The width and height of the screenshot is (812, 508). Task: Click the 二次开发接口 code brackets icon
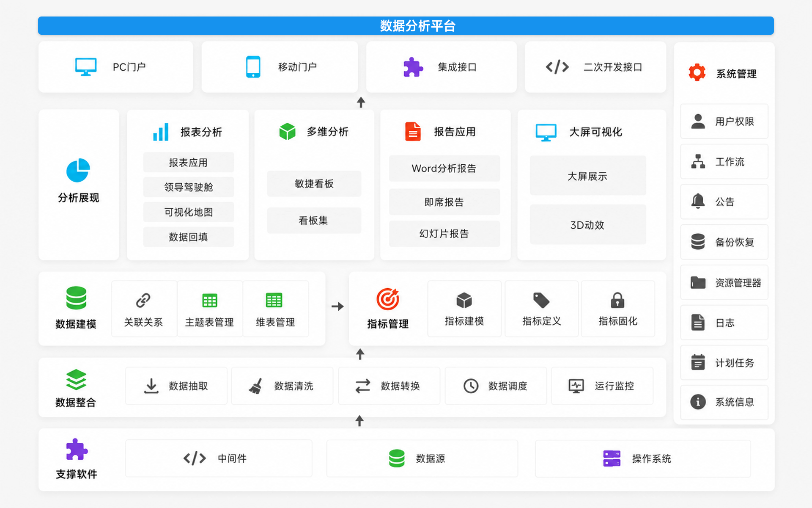tap(557, 67)
